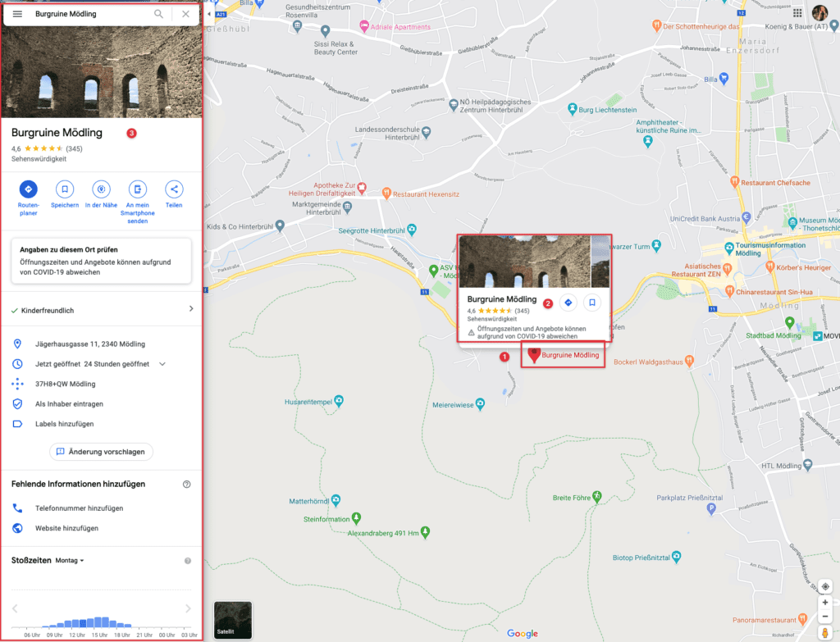The image size is (840, 642).
Task: Expand the Kinderfreundlich details chevron
Action: pos(191,309)
